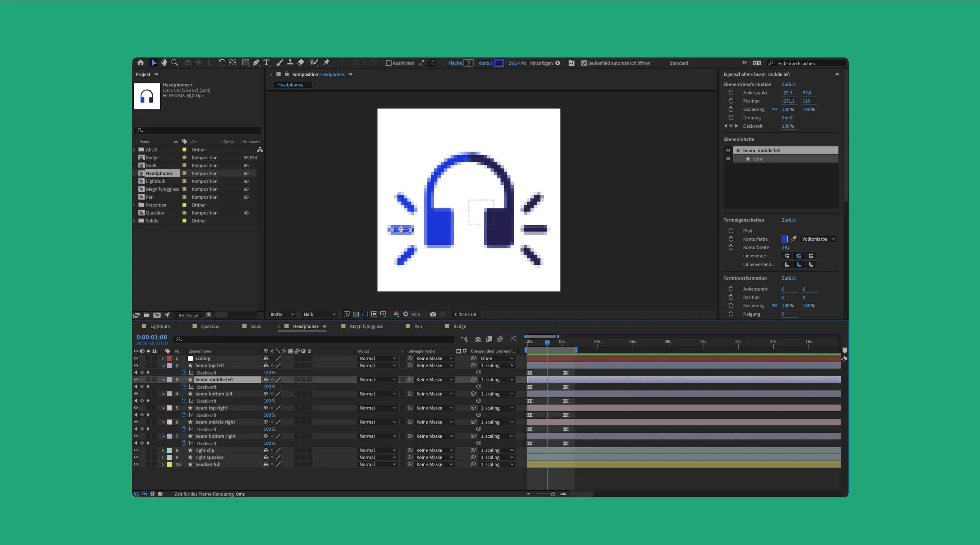Activate the Puppet Pin tool
Screen dimensions: 980x545
click(326, 63)
